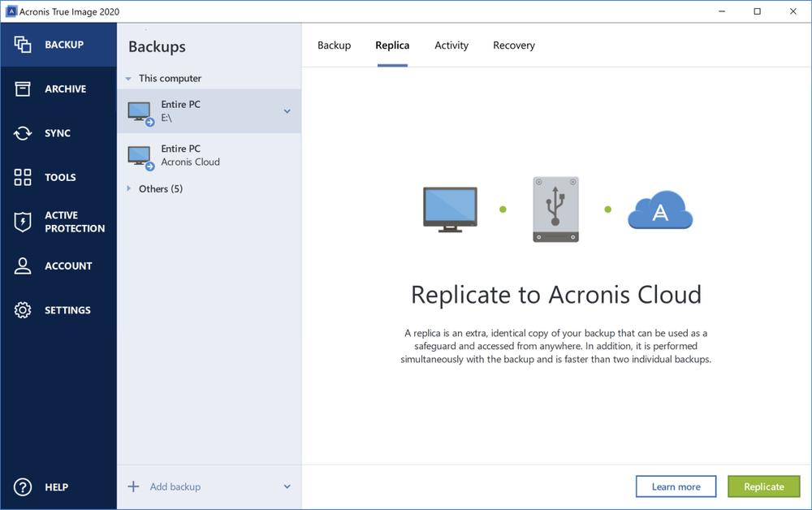Open the Settings gear icon
The width and height of the screenshot is (812, 510).
click(22, 309)
